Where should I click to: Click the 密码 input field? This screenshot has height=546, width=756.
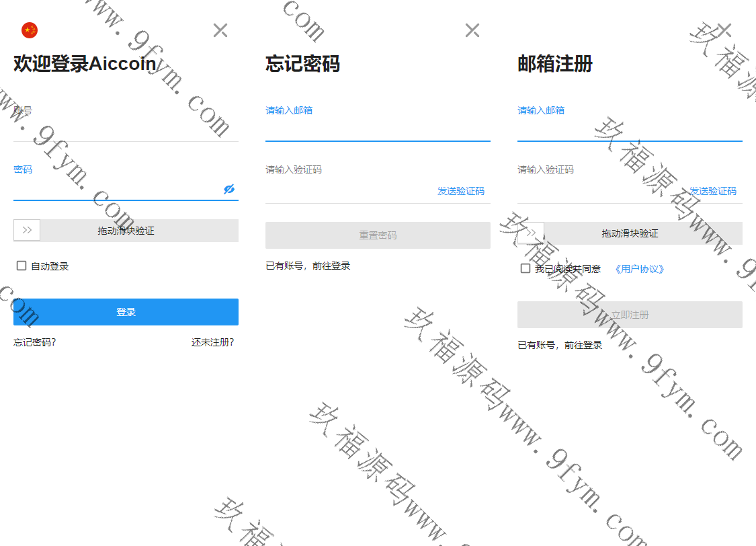coord(118,189)
